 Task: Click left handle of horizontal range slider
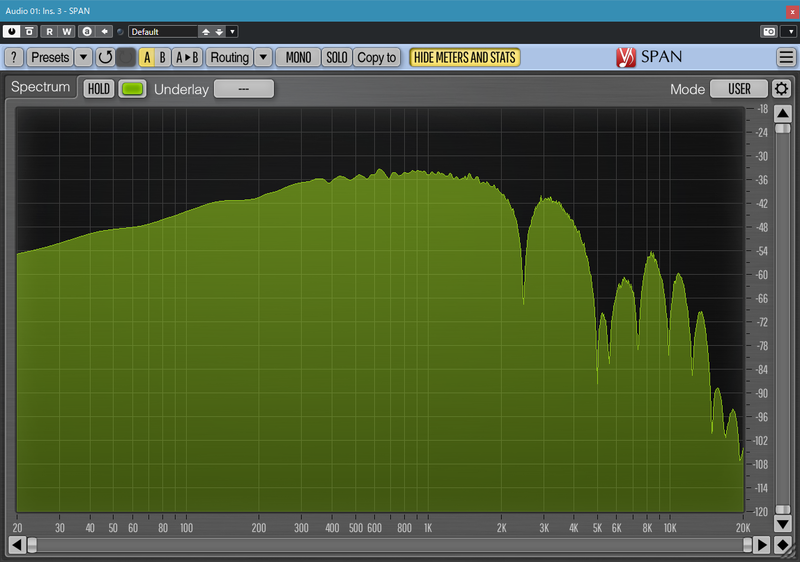pos(32,545)
